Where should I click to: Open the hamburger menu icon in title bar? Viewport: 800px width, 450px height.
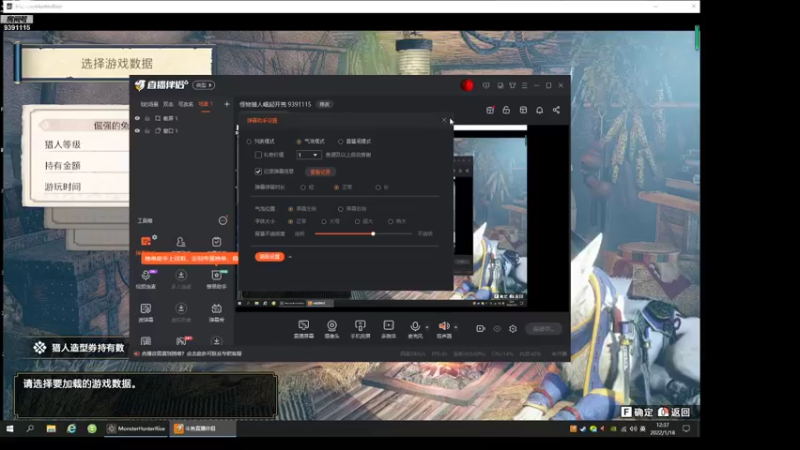coord(524,85)
